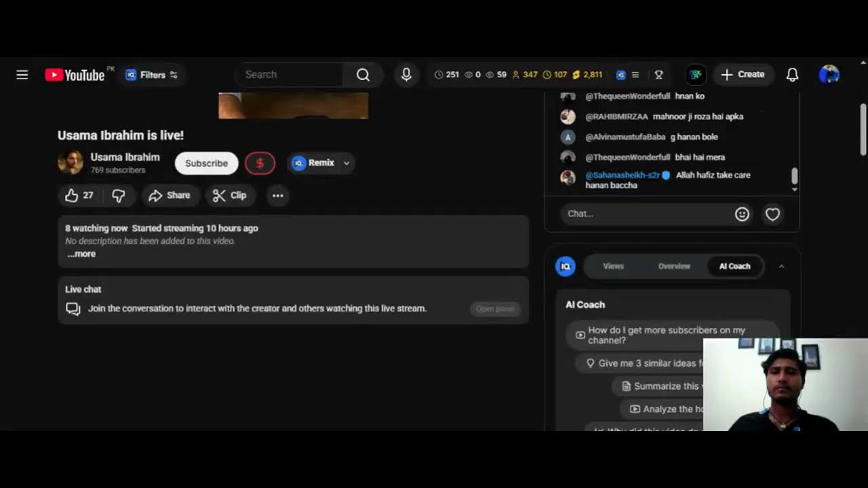
Task: Select 'Give me 3 similar ideas' prompt
Action: 640,363
